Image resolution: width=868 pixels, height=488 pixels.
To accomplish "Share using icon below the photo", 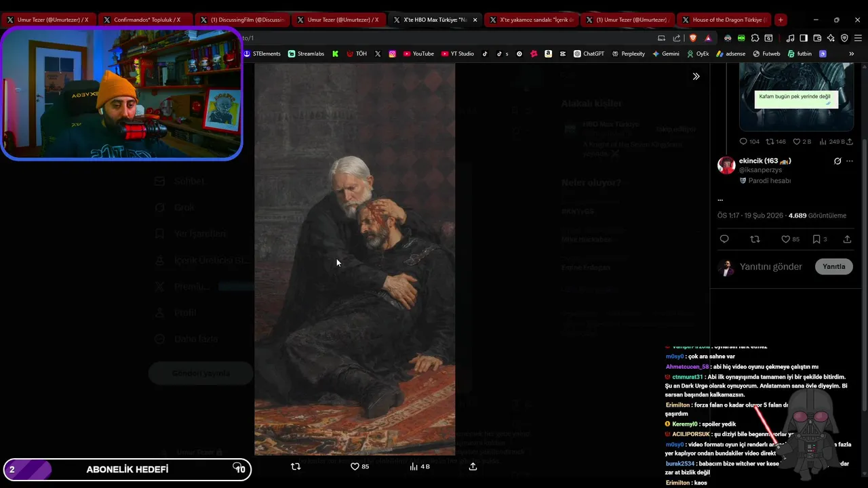I will [x=473, y=466].
